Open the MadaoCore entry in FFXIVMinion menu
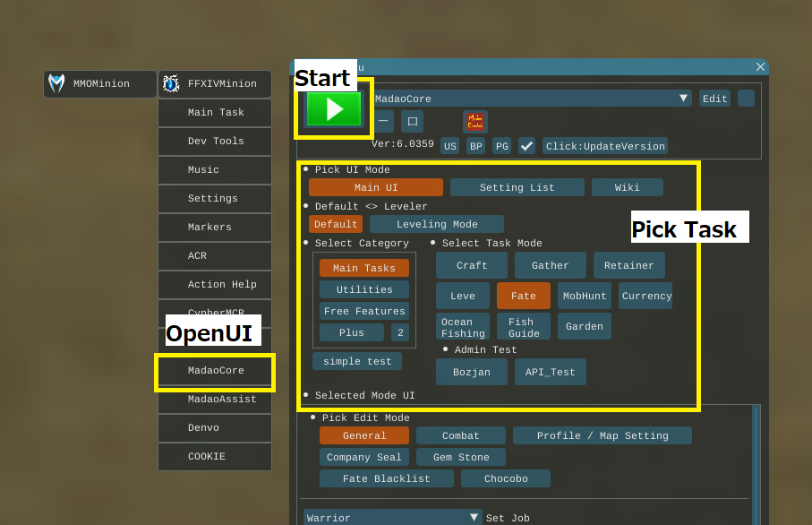Viewport: 812px width, 525px height. click(x=215, y=371)
